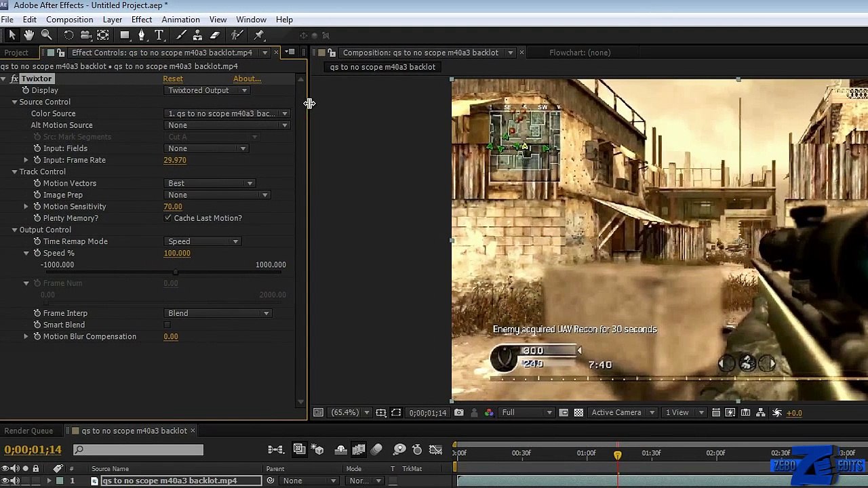Click the viewer exposure value +0.0
Viewport: 868px width, 488px height.
(794, 413)
